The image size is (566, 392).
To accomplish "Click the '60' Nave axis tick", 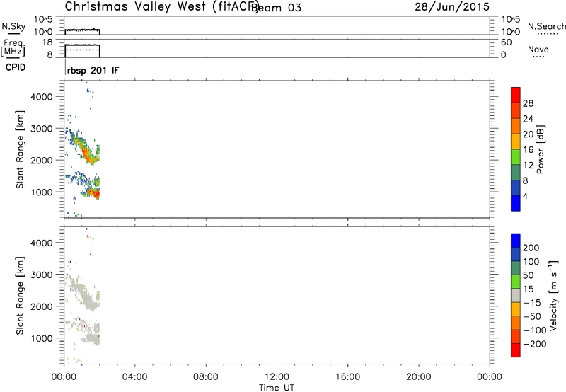I will pyautogui.click(x=506, y=42).
